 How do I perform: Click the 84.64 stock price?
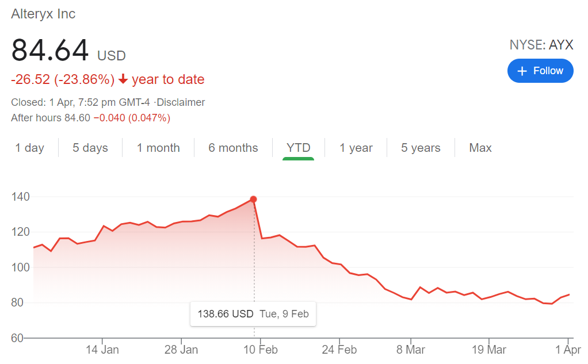coord(51,51)
